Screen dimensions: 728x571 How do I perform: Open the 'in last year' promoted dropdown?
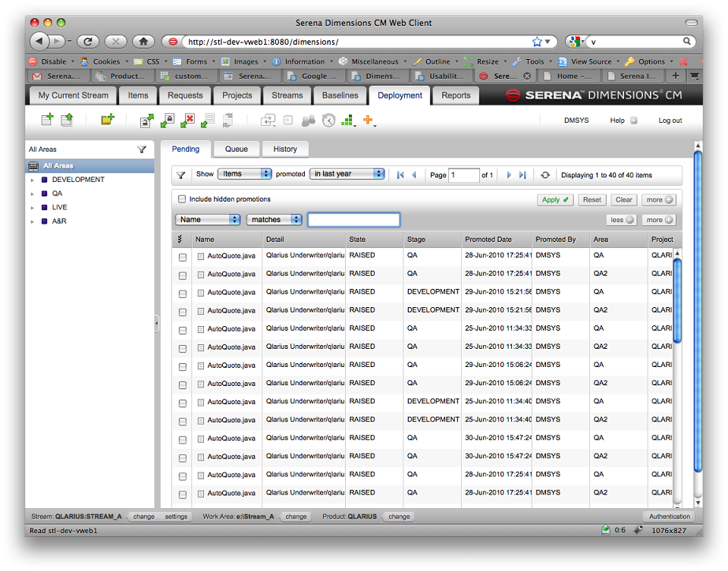[347, 174]
